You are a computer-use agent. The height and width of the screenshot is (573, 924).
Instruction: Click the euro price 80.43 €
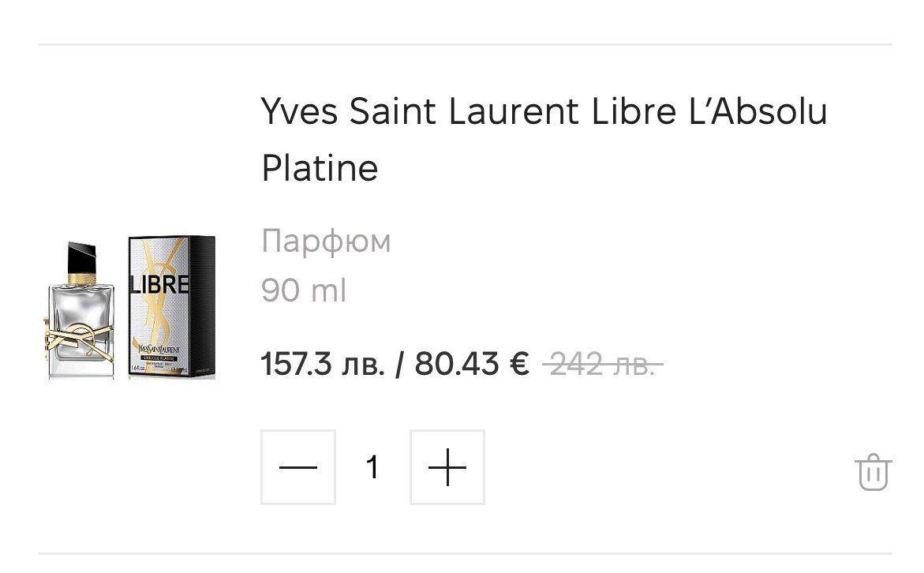[472, 365]
